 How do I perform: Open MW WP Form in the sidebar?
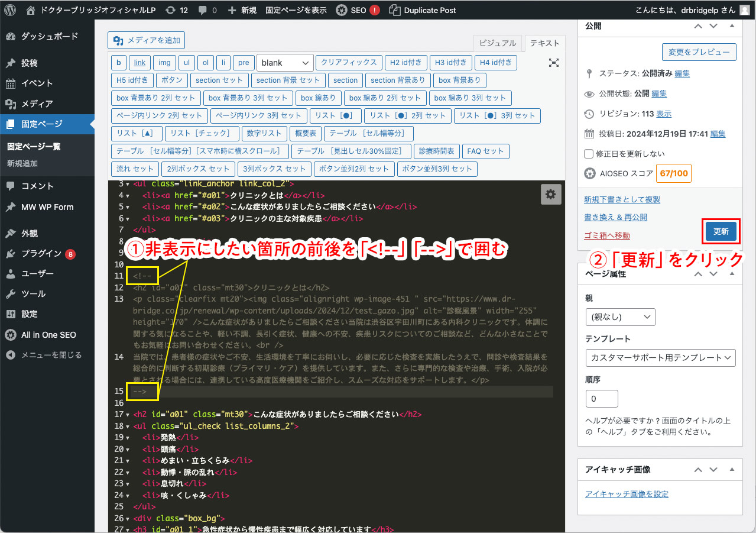click(47, 207)
